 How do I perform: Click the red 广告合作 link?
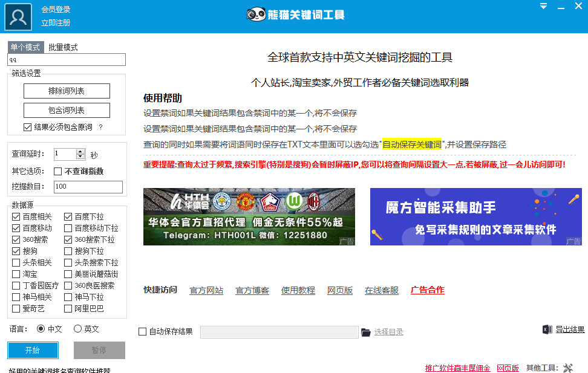428,290
